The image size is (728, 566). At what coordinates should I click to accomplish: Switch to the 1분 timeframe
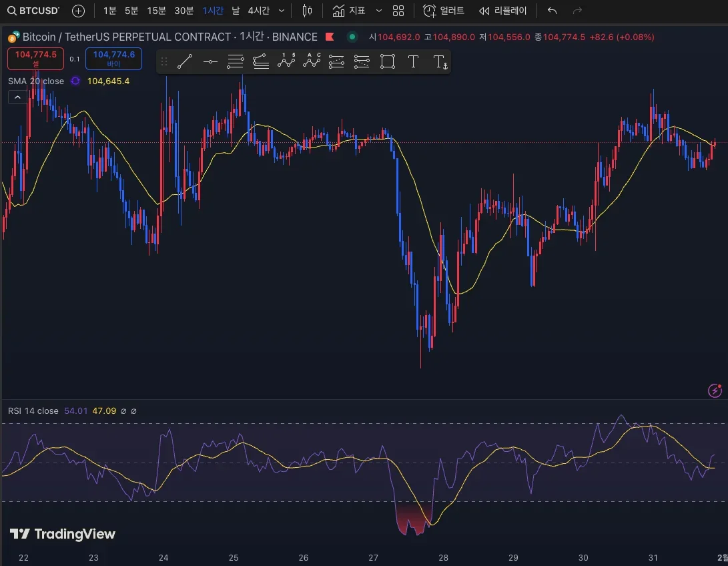pos(109,11)
